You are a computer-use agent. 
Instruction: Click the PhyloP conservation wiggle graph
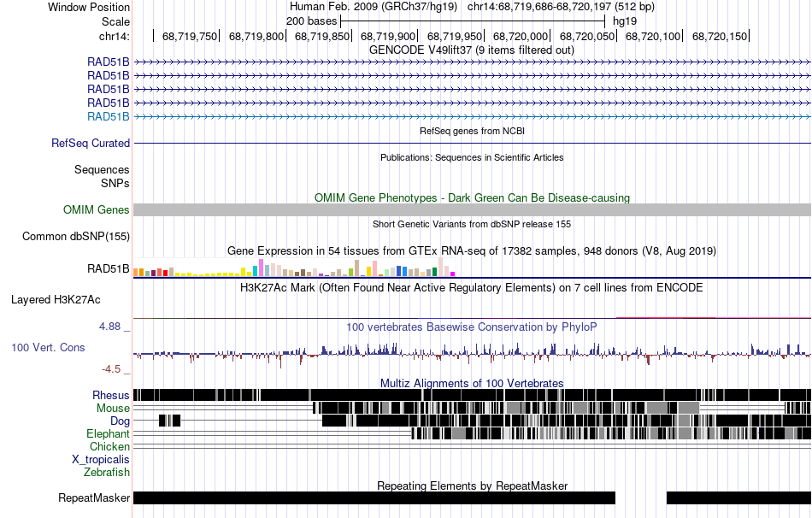[x=473, y=355]
